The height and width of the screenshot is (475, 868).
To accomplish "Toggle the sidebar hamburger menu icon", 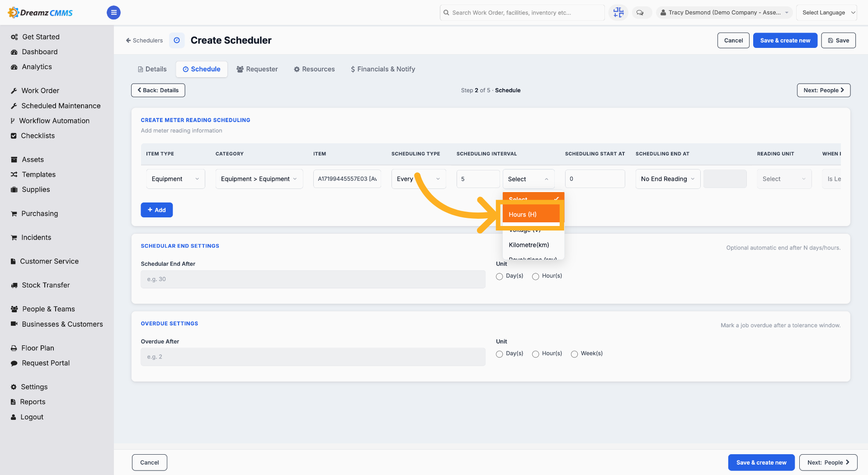I will [113, 13].
